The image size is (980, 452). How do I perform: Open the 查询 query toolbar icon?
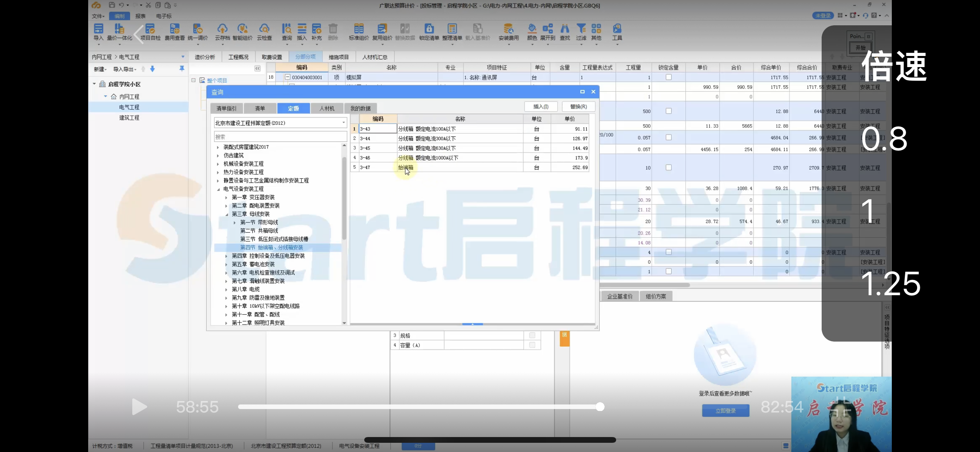pos(287,32)
